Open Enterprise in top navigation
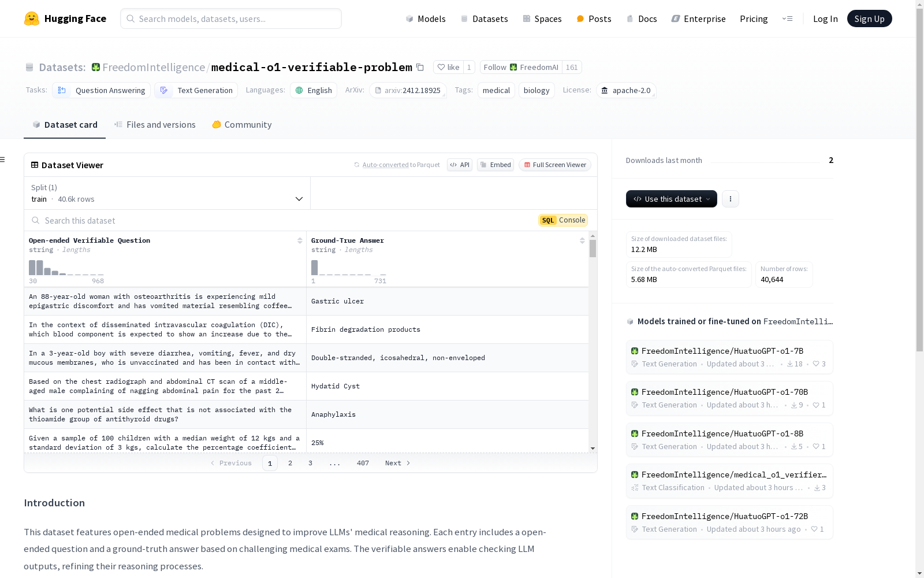The width and height of the screenshot is (924, 578). pyautogui.click(x=698, y=18)
